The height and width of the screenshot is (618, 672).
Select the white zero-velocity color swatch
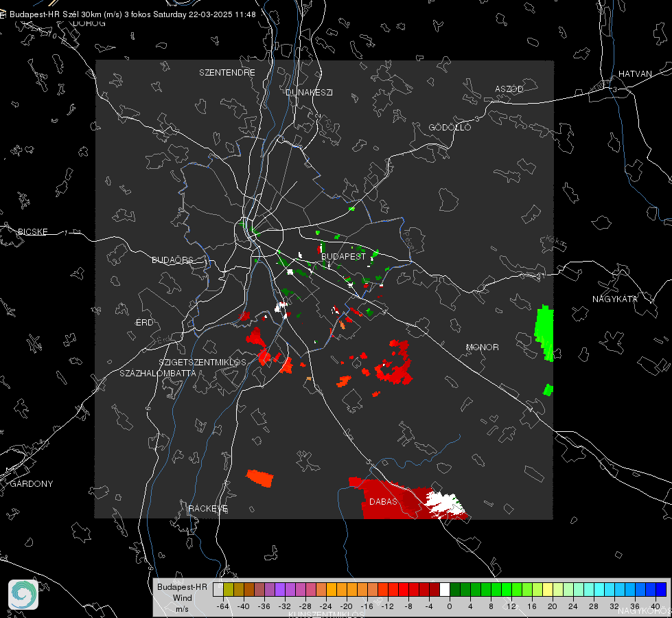pyautogui.click(x=444, y=589)
